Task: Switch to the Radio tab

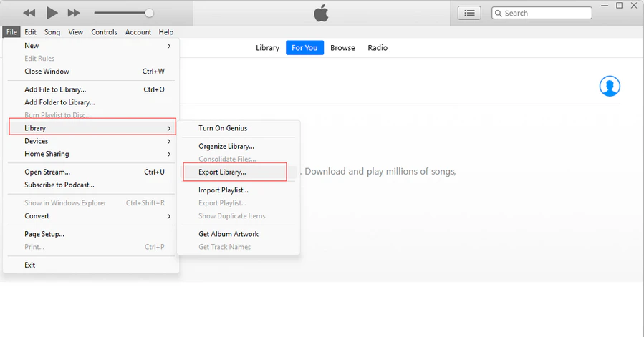Action: (x=378, y=48)
